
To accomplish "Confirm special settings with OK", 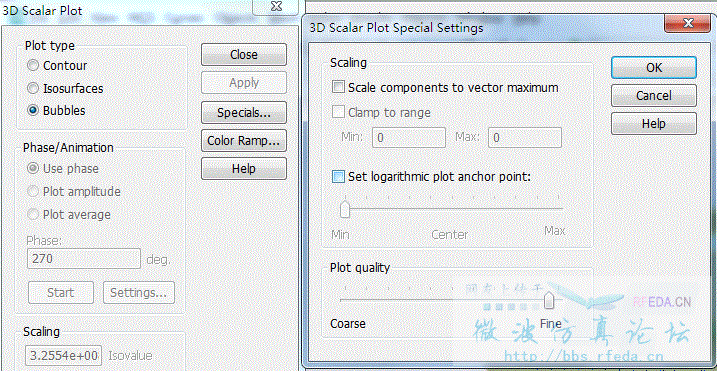I will [654, 68].
